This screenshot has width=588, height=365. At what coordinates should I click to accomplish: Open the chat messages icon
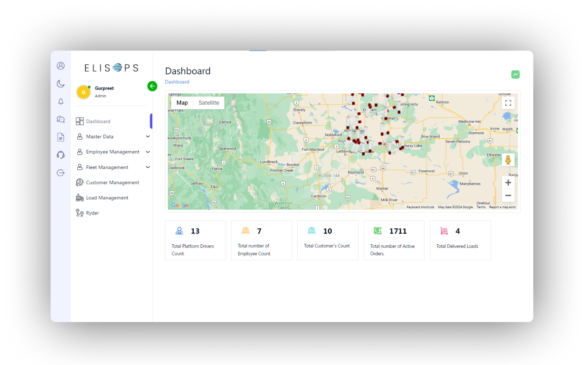click(x=61, y=119)
